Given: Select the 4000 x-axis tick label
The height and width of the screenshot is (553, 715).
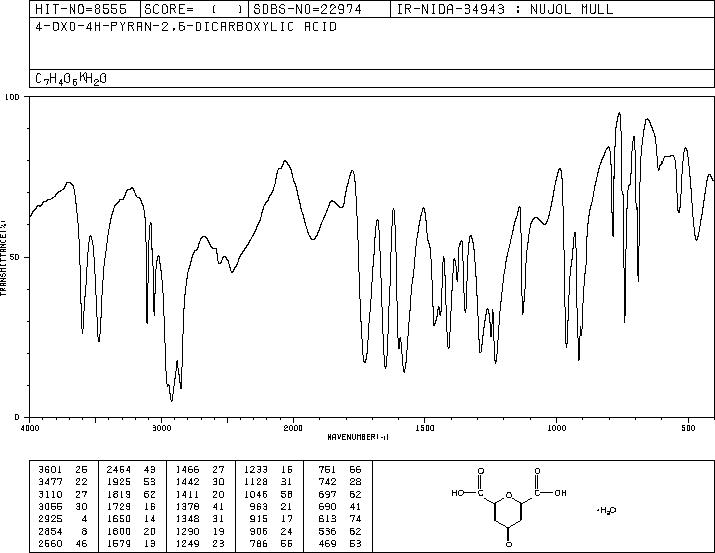Looking at the screenshot, I should pyautogui.click(x=30, y=428).
